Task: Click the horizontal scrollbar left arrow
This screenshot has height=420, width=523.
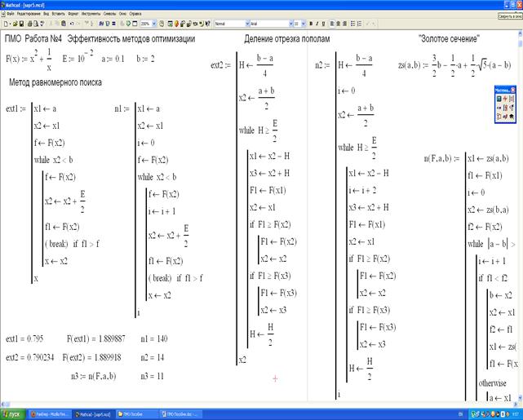Action: (x=2, y=405)
